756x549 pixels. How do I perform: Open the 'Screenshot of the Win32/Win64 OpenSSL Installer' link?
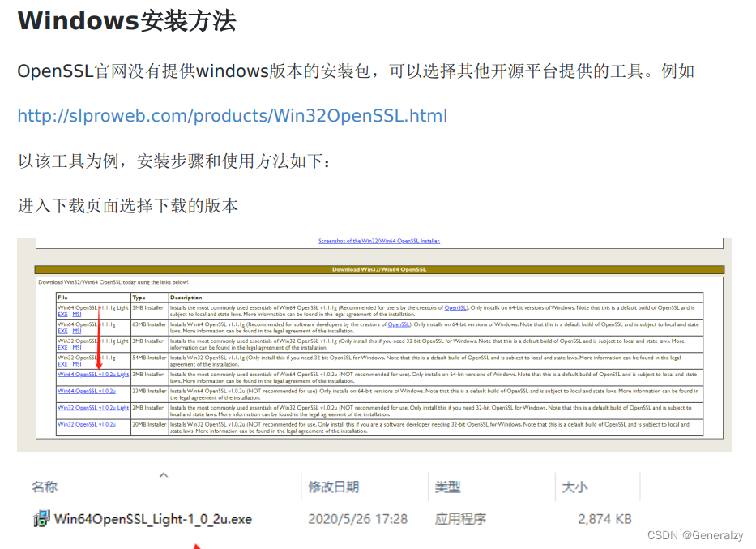pos(379,241)
